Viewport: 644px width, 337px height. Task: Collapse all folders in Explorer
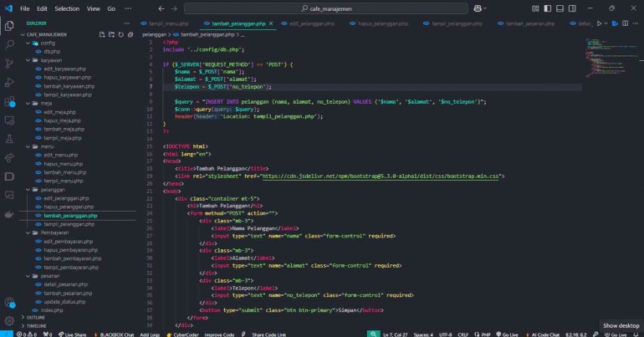coord(130,34)
